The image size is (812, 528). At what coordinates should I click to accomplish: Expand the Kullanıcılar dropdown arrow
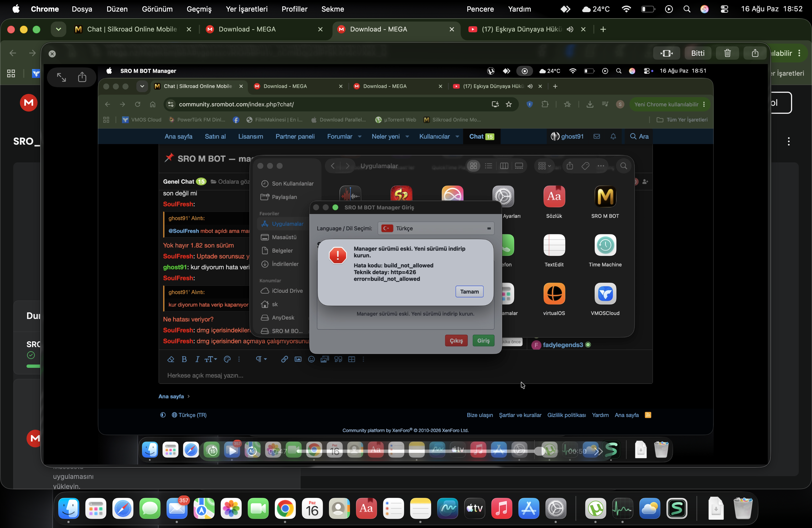point(457,136)
